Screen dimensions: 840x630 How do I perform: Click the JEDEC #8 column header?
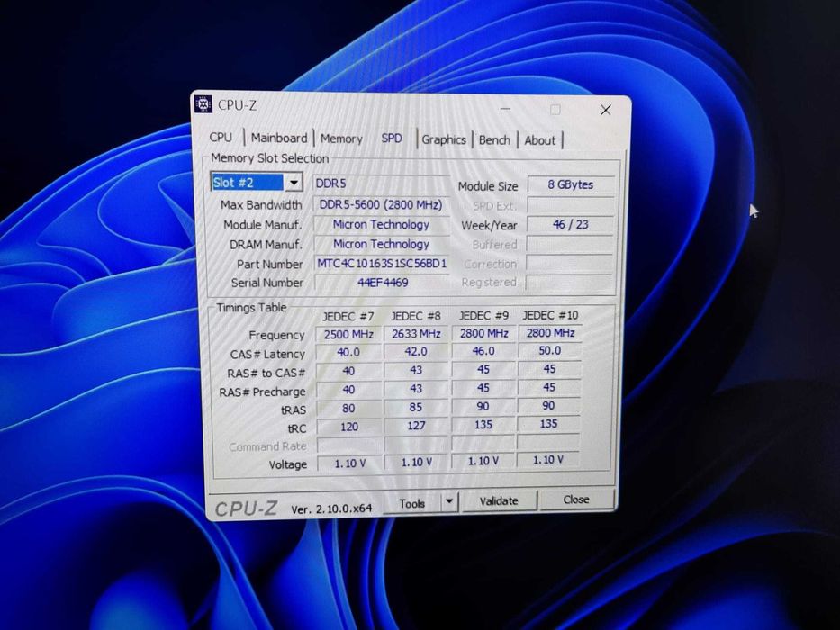pyautogui.click(x=416, y=316)
